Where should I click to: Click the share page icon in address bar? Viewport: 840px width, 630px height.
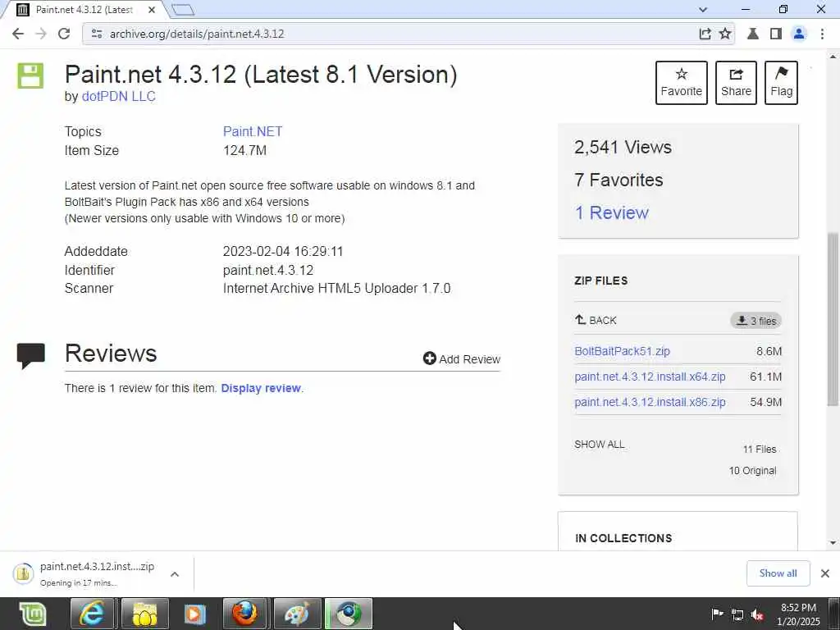point(705,34)
